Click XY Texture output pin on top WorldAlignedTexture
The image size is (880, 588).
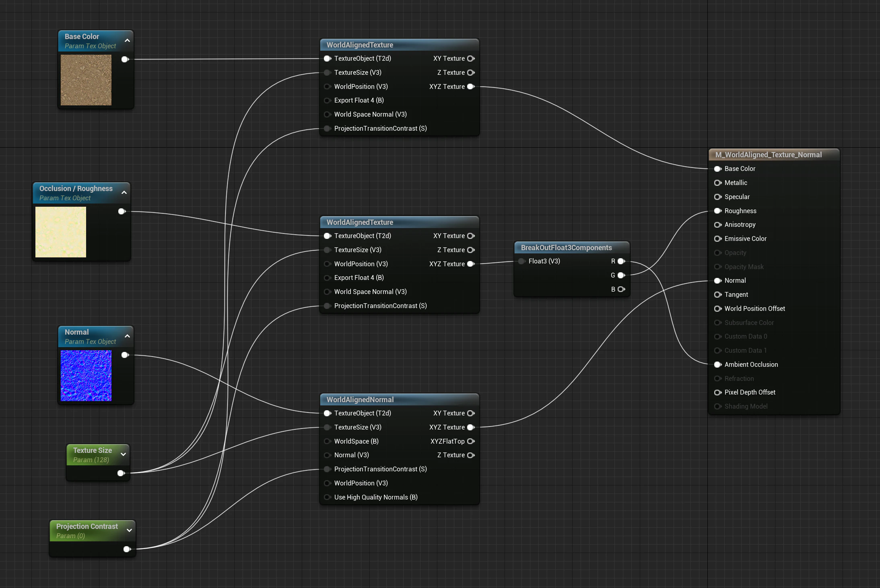point(471,59)
